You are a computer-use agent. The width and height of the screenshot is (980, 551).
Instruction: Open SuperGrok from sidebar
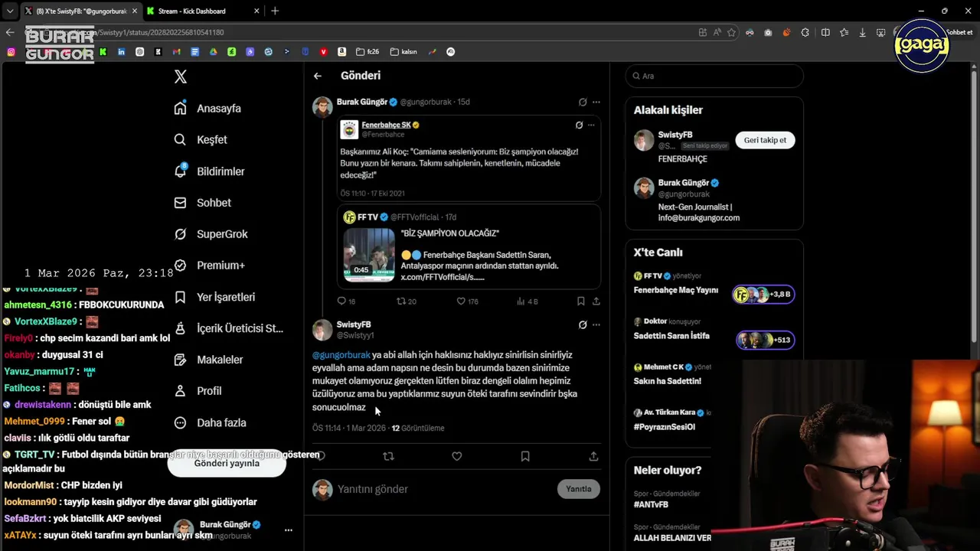(211, 234)
